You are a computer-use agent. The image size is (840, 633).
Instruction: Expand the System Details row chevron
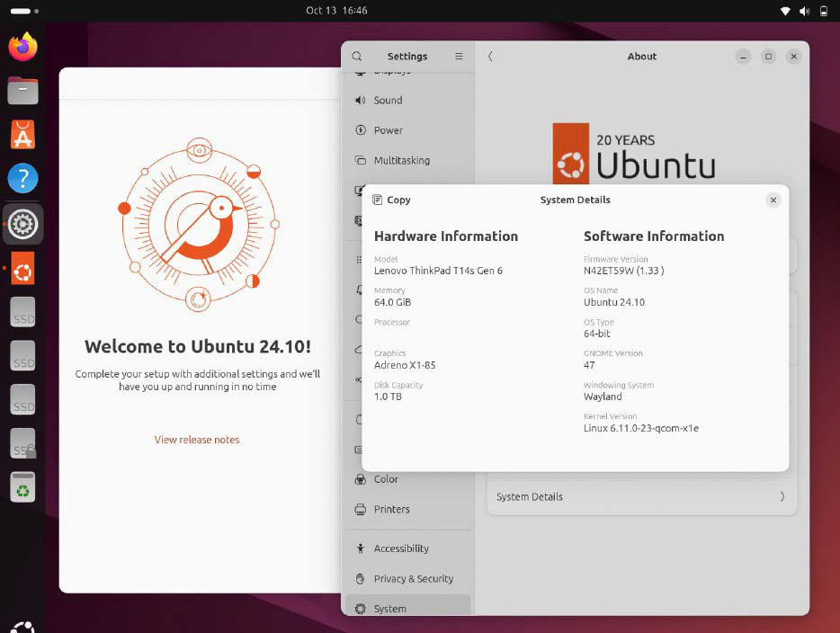tap(782, 496)
